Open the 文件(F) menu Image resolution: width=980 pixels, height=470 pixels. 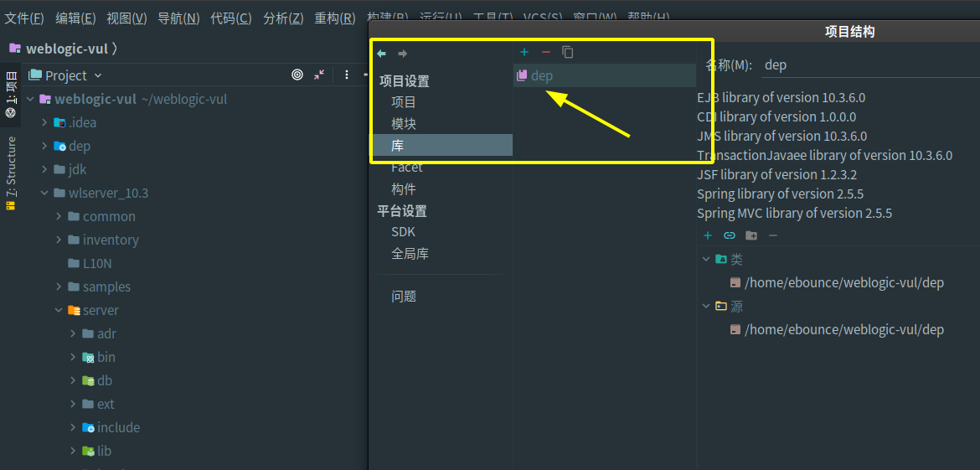coord(24,18)
